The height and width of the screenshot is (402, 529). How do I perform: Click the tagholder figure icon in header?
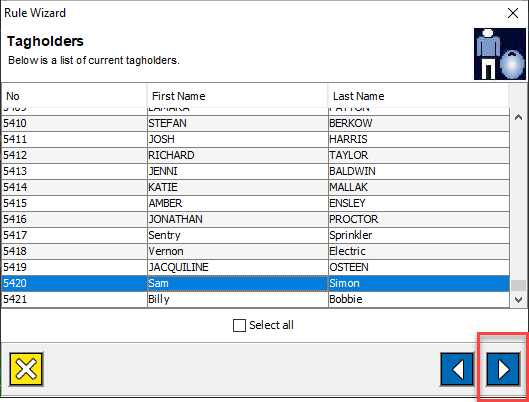500,54
